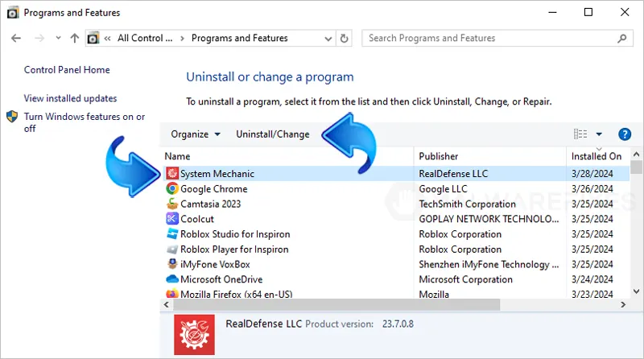Select the Roblox Player for Inspiron entry
This screenshot has height=359, width=644.
(234, 250)
